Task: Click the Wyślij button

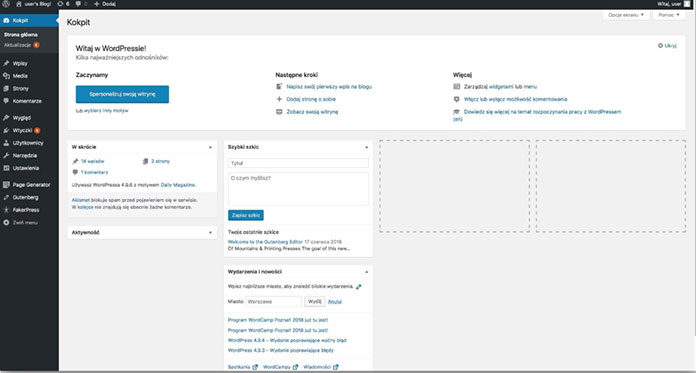Action: (314, 302)
